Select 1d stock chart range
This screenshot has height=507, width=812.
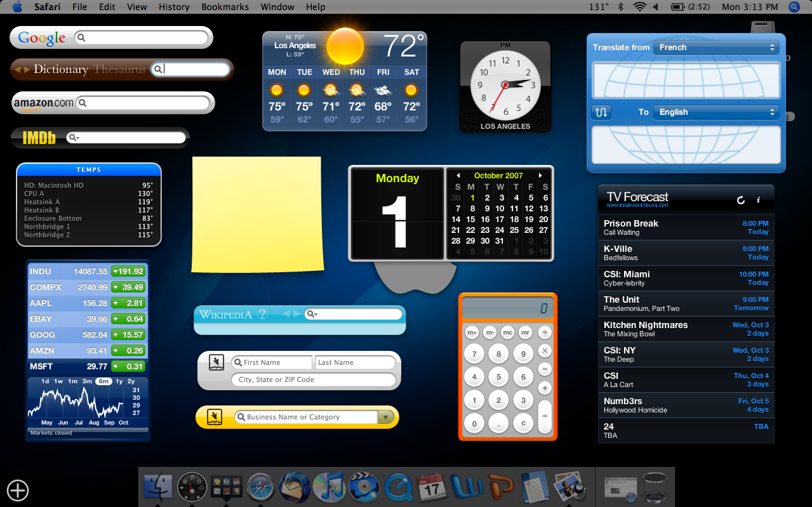[45, 381]
